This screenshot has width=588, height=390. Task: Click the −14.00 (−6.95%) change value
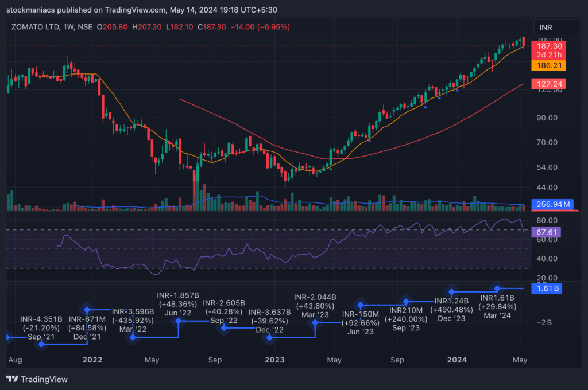pos(260,27)
